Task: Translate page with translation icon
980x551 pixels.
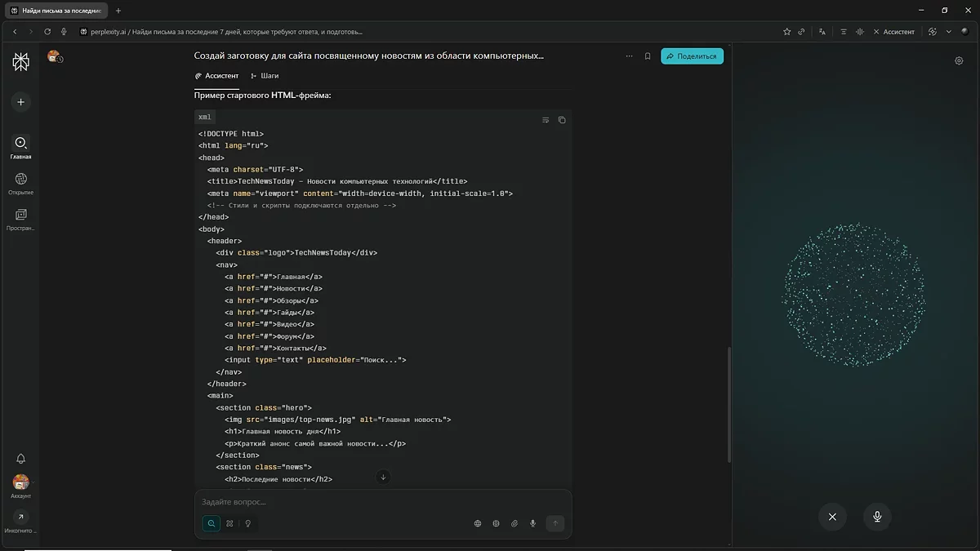Action: pos(822,32)
